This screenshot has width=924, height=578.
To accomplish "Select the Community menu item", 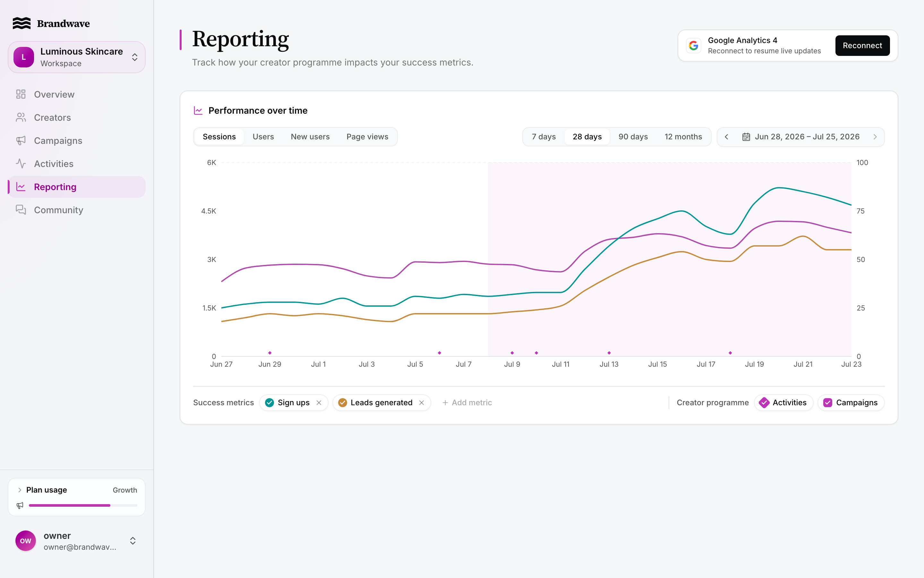I will point(77,210).
